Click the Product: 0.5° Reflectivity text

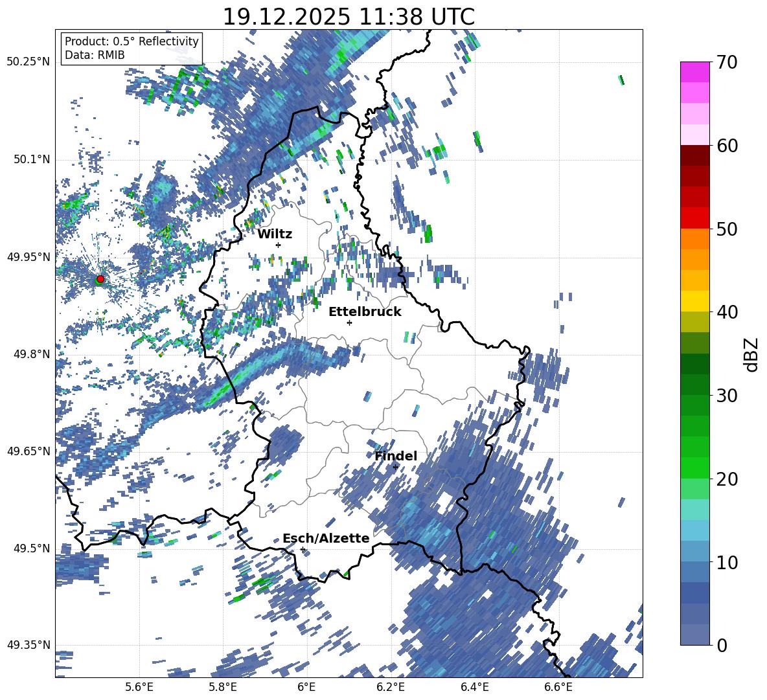click(x=132, y=41)
